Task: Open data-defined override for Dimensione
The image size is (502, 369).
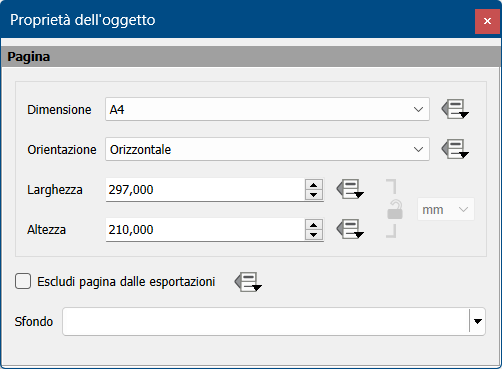Action: pos(455,109)
